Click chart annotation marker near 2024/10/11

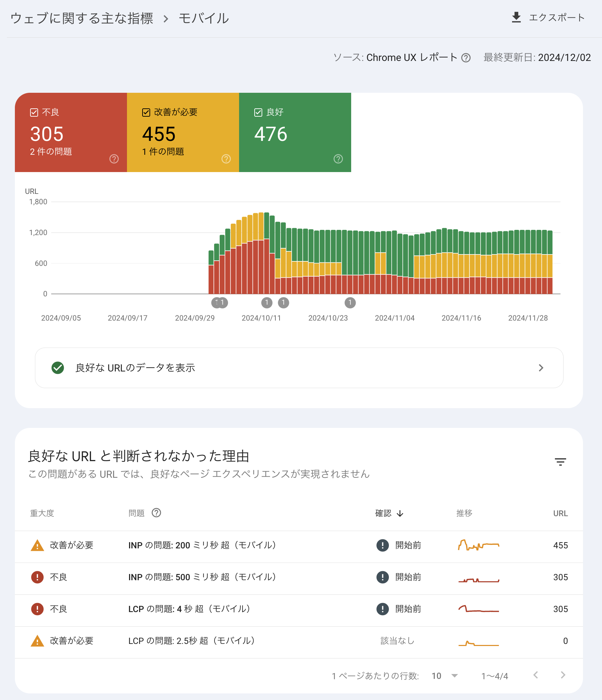(x=267, y=303)
